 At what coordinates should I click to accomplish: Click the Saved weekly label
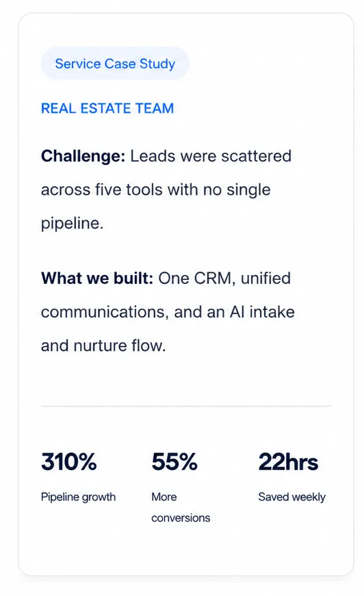pyautogui.click(x=291, y=497)
